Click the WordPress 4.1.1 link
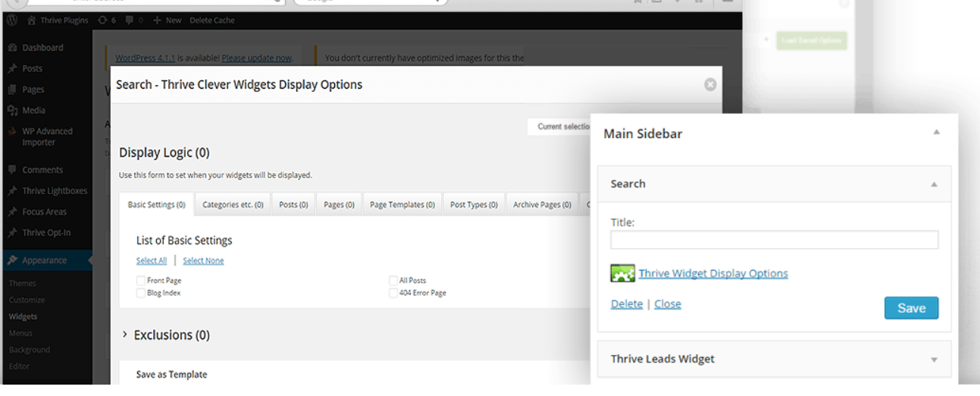The height and width of the screenshot is (396, 980). click(x=144, y=58)
